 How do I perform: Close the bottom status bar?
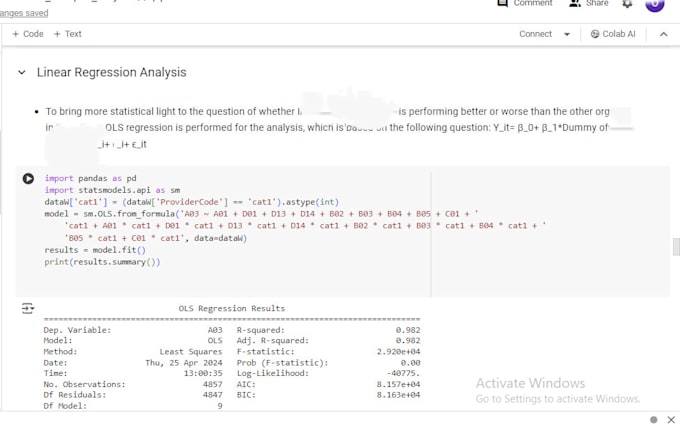(671, 419)
